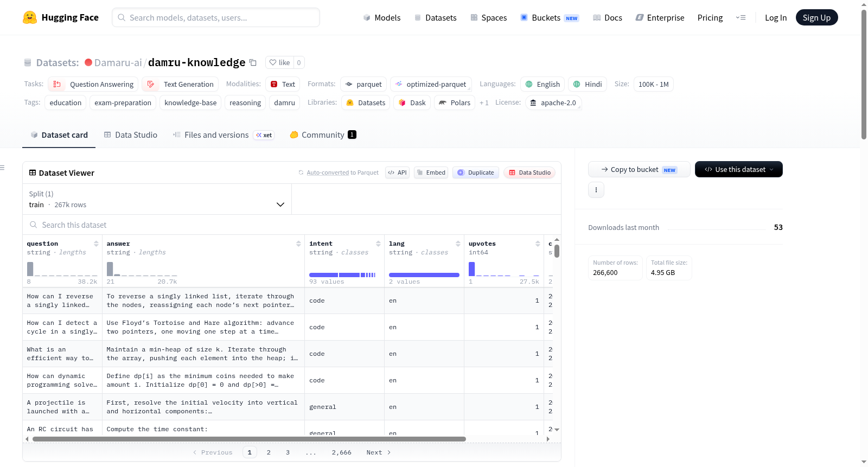868x467 pixels.
Task: Filter by English language tag
Action: point(542,84)
